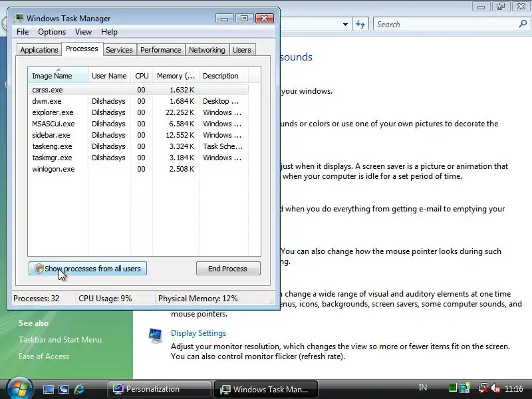The width and height of the screenshot is (532, 399).
Task: Click the system tray volume muted icon
Action: coord(495,388)
